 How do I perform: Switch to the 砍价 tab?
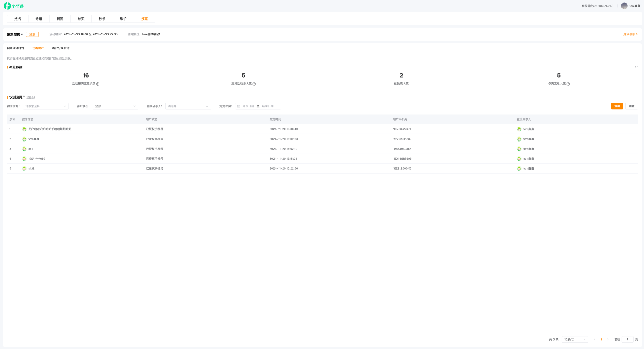[123, 19]
